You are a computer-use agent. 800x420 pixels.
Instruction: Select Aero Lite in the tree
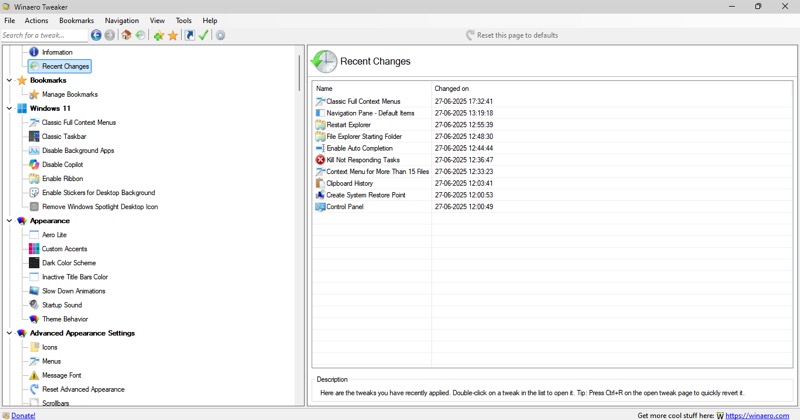[54, 235]
